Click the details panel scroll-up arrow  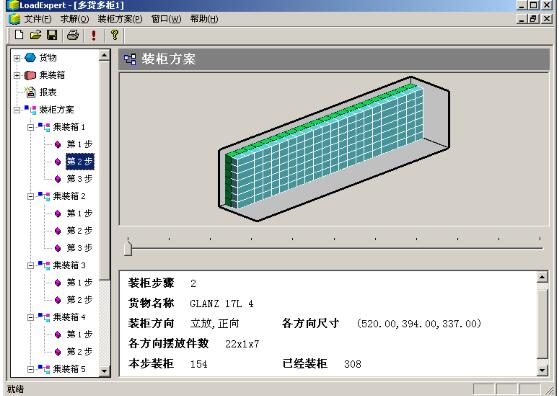click(x=542, y=277)
